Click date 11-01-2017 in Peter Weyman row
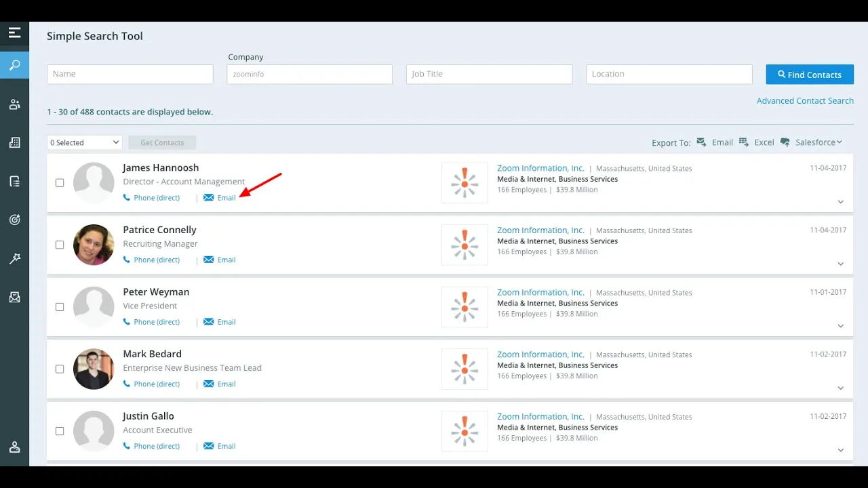 (828, 292)
